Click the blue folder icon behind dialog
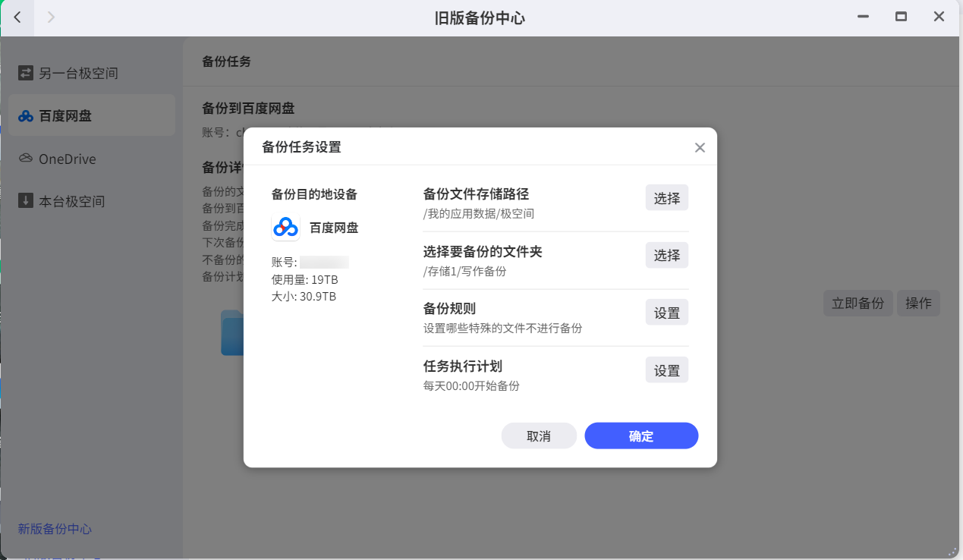The width and height of the screenshot is (963, 560). (232, 332)
